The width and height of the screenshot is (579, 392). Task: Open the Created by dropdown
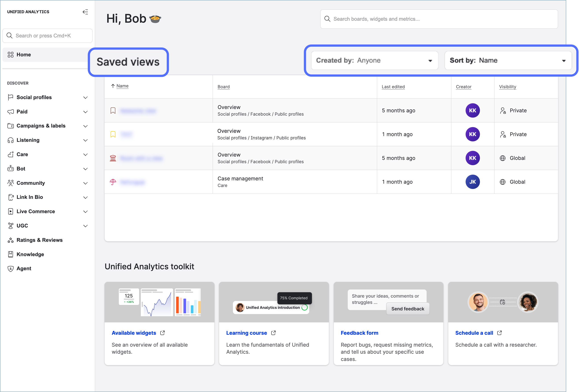coord(374,61)
